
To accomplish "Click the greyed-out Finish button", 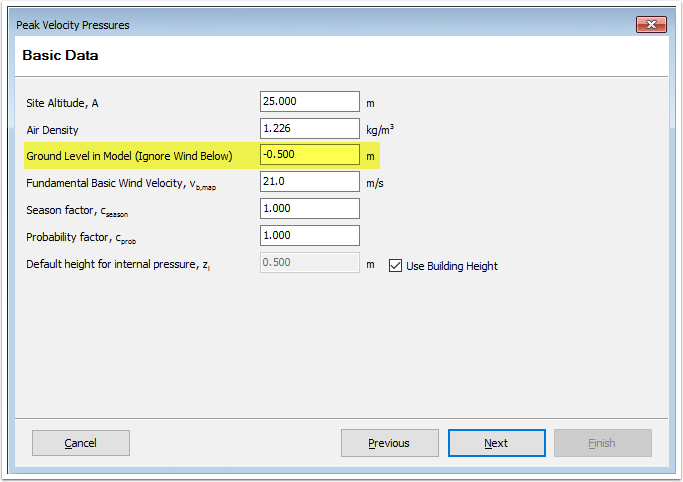I will tap(602, 443).
